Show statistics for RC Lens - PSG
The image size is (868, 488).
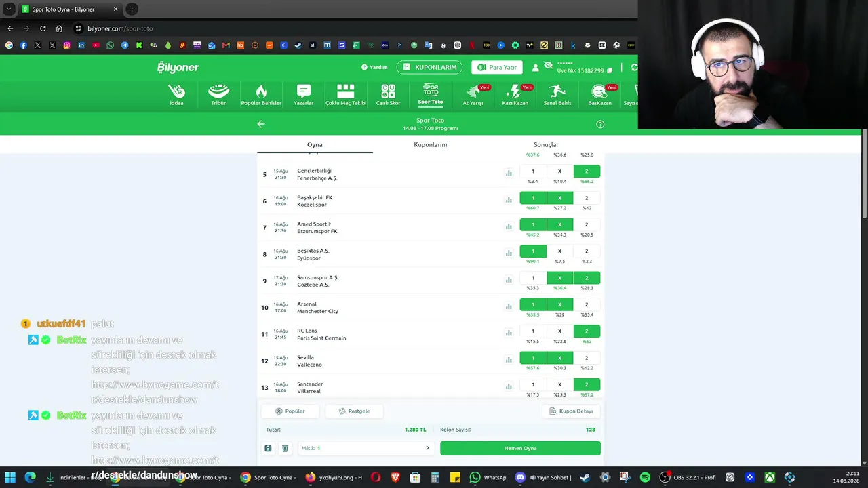[x=509, y=333]
